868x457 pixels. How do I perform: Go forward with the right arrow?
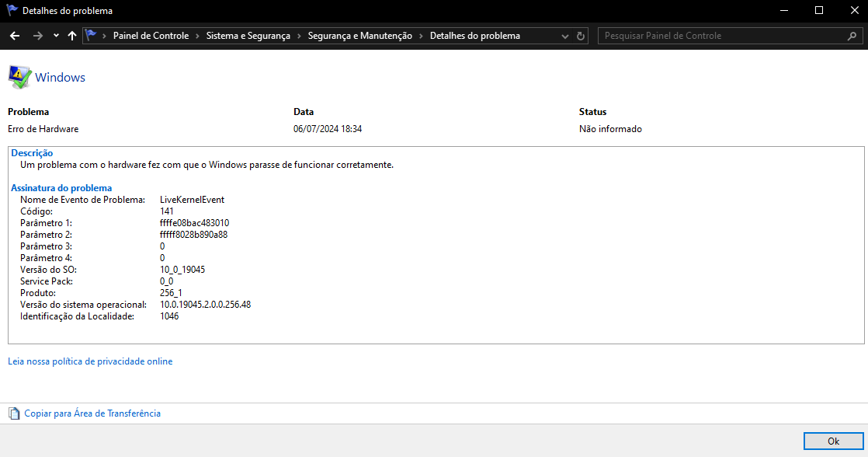(x=37, y=36)
